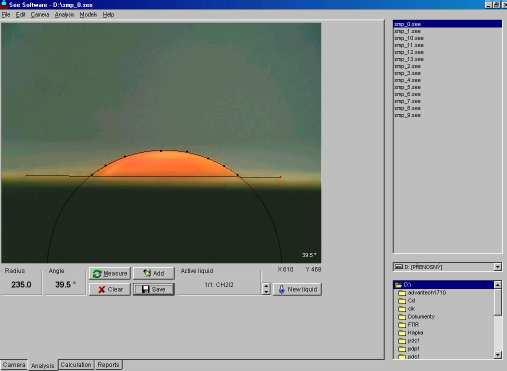Open the Models menu
This screenshot has height=371, width=507.
(x=88, y=14)
